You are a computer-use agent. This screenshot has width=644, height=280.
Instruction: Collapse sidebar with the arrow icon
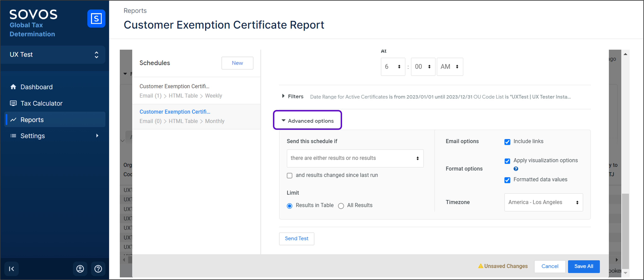11,269
